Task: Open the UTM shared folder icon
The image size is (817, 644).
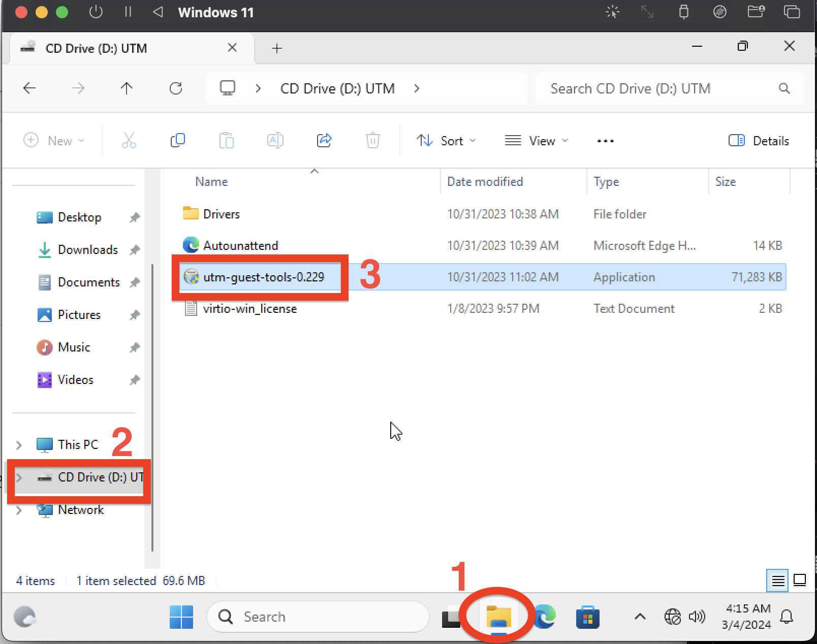Action: [x=756, y=12]
